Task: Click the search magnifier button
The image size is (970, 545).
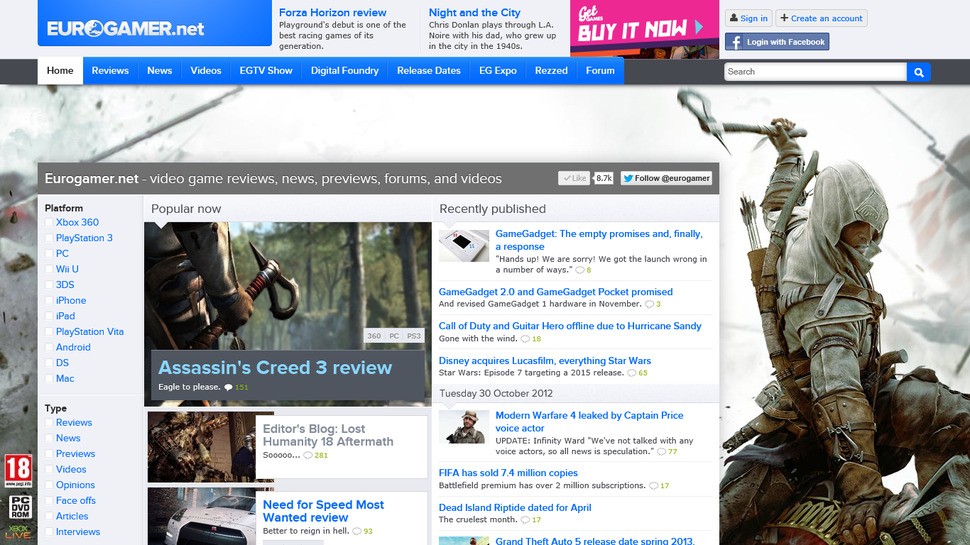Action: tap(918, 72)
